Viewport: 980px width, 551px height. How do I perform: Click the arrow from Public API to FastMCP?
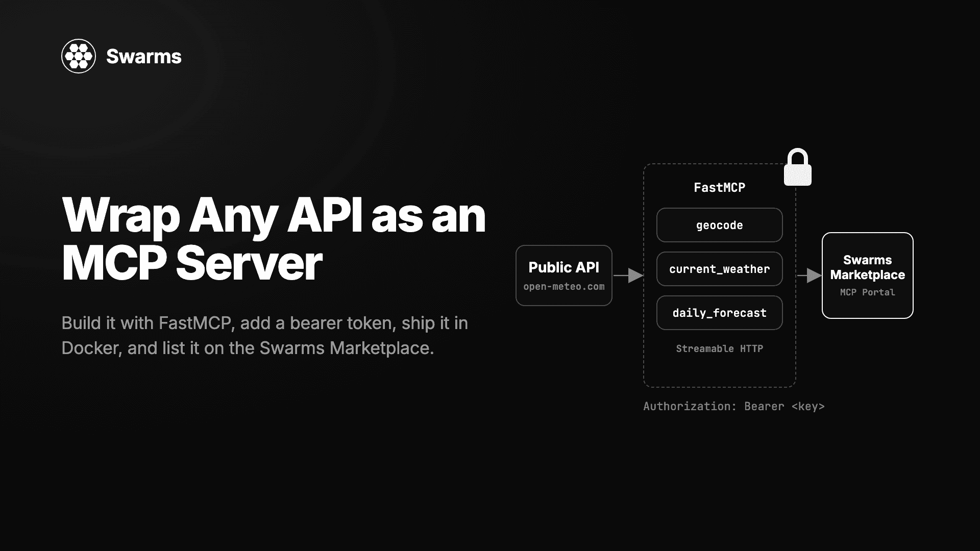pyautogui.click(x=628, y=275)
